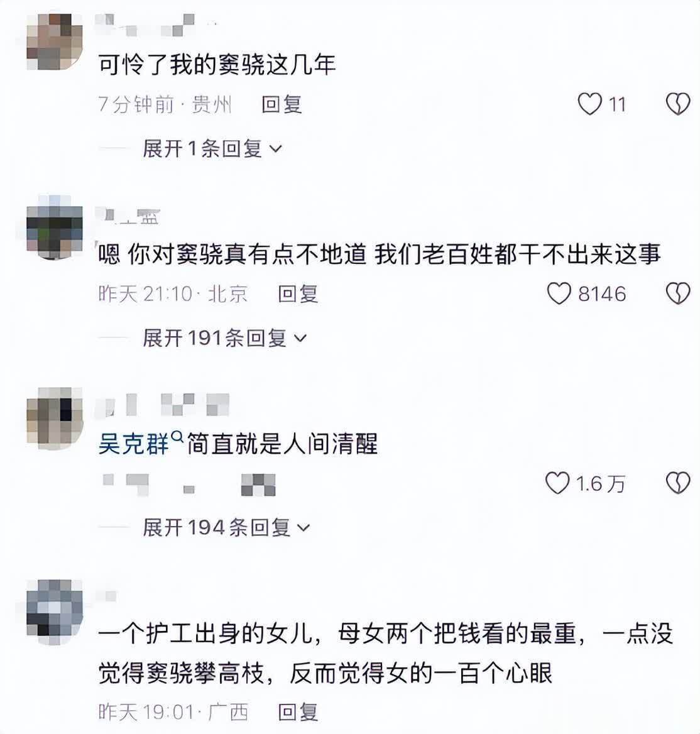The height and width of the screenshot is (734, 700).
Task: Open the 吴克群 highlighted name link
Action: pyautogui.click(x=134, y=444)
